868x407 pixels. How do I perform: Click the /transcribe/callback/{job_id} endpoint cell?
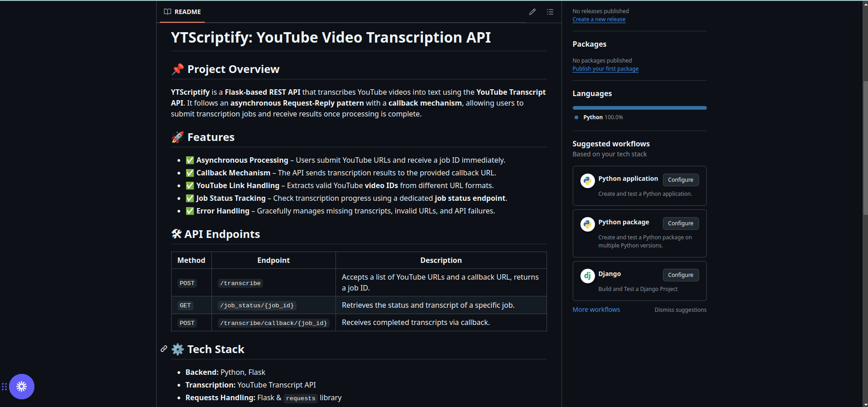[273, 323]
